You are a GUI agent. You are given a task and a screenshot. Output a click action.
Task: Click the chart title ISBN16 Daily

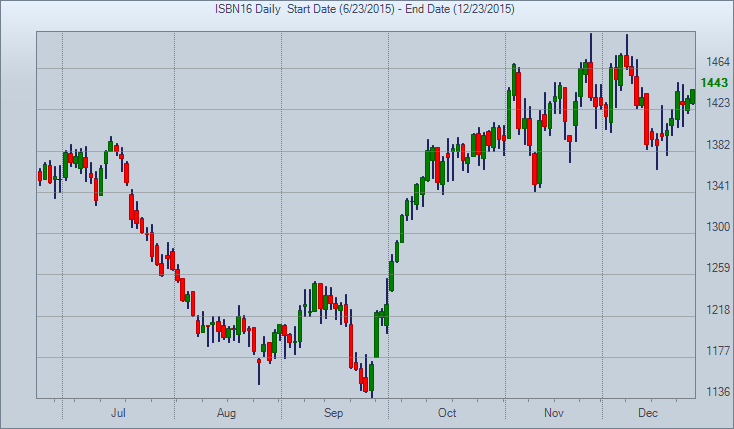tap(248, 9)
